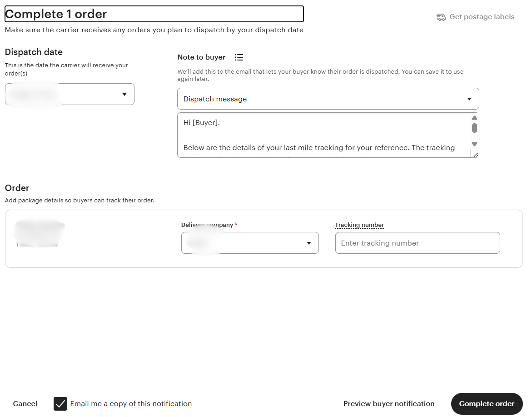
Task: Click the scrollbar thumb in the note box
Action: (474, 128)
